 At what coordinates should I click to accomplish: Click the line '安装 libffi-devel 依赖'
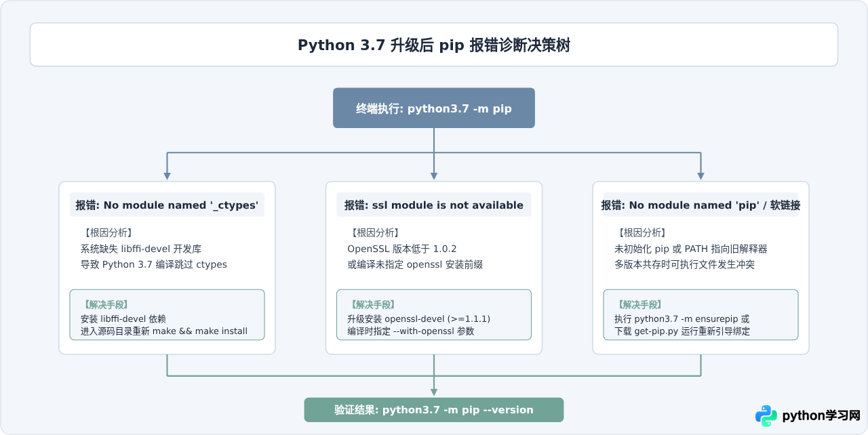123,318
